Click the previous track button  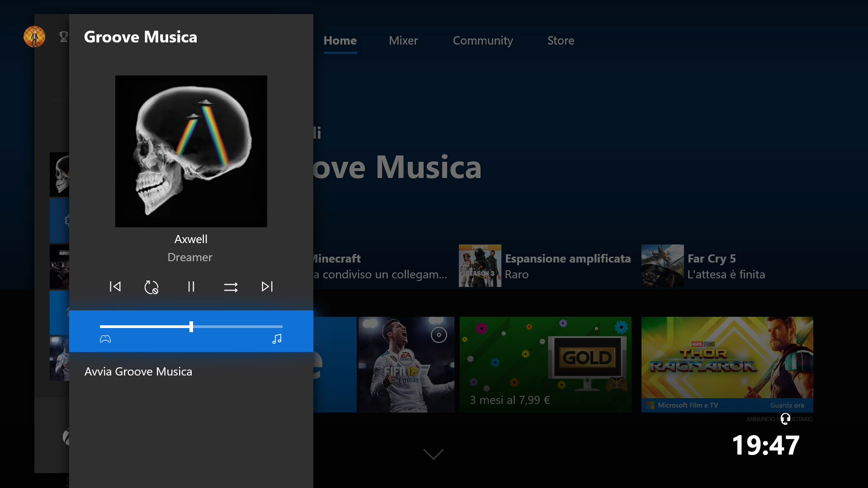coord(115,286)
